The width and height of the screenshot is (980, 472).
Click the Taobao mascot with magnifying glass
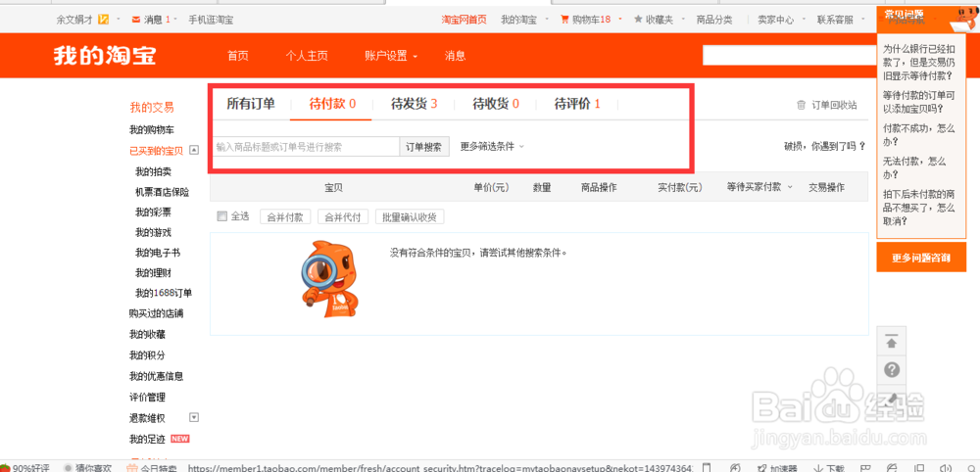(330, 278)
